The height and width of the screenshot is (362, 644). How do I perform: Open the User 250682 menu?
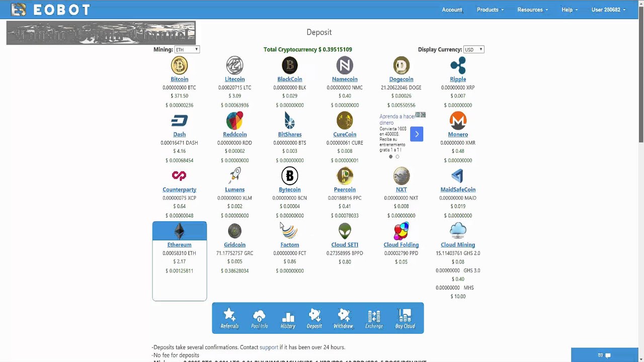click(608, 10)
